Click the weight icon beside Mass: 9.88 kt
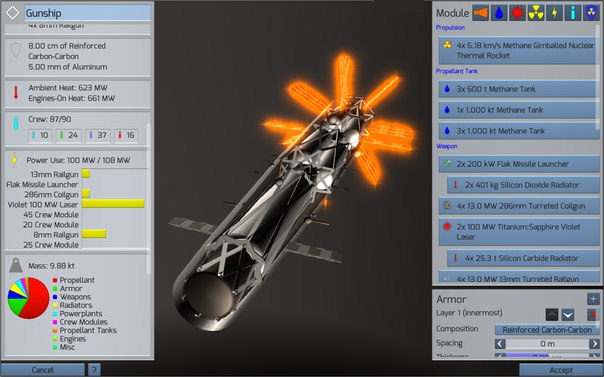Viewport: 604px width, 377px height. [x=16, y=265]
